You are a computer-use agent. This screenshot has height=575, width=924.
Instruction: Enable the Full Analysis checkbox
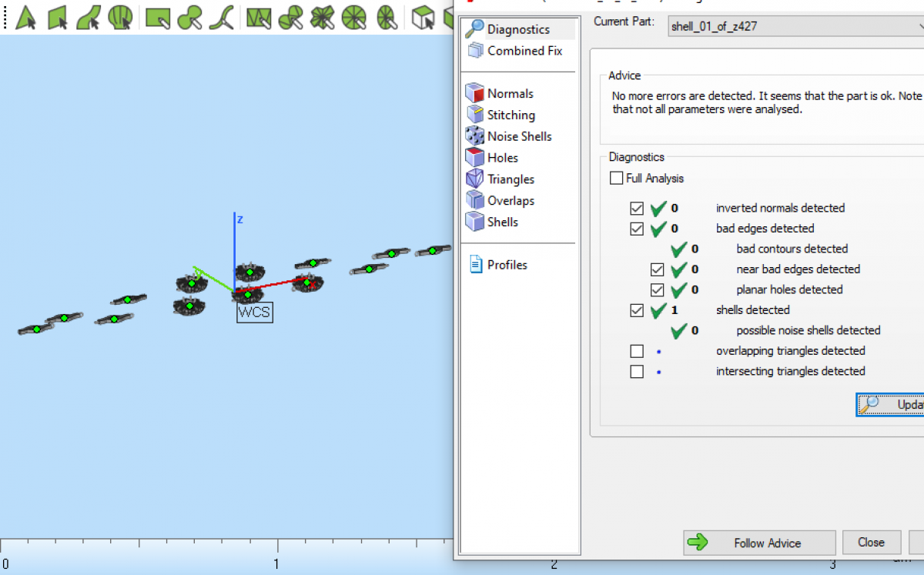(x=616, y=178)
